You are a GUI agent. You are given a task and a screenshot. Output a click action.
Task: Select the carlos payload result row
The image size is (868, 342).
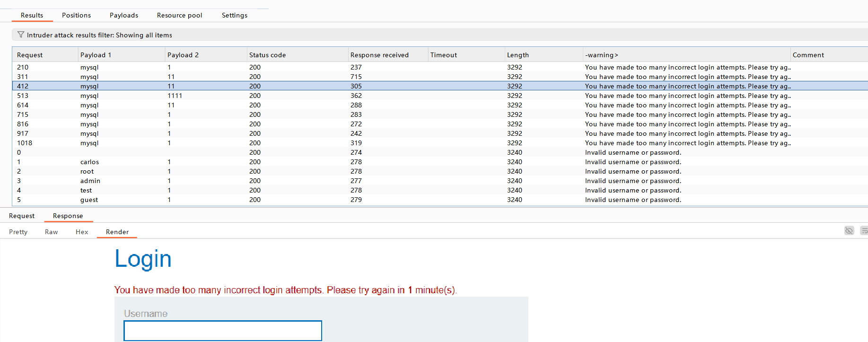pos(189,162)
